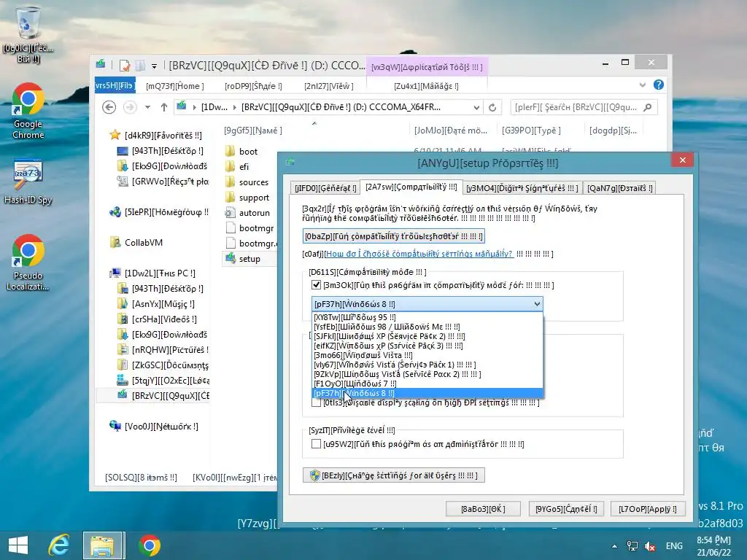Open Network in navigation pane
This screenshot has height=560, width=747.
154,426
